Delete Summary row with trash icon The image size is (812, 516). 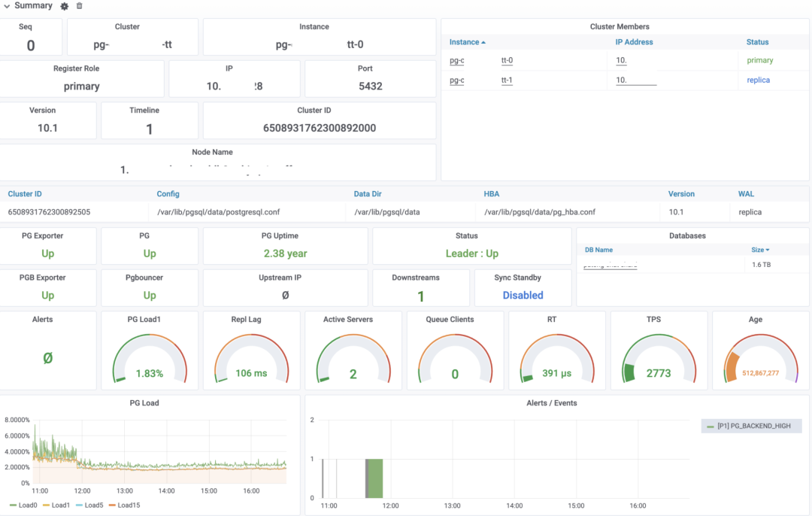[80, 6]
